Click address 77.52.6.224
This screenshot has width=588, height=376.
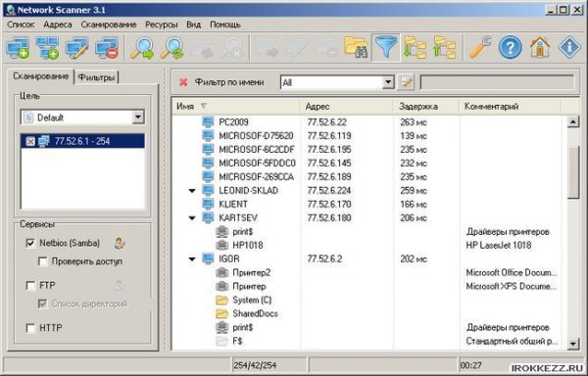click(329, 191)
